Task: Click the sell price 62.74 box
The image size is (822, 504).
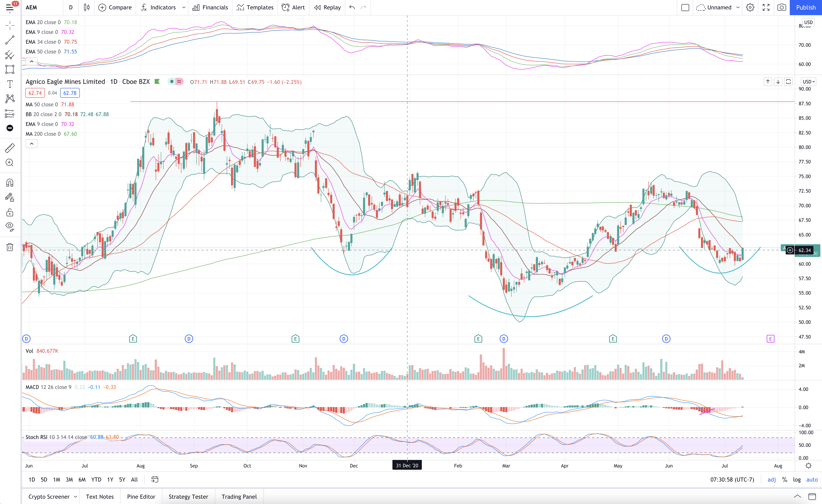Action: 35,93
